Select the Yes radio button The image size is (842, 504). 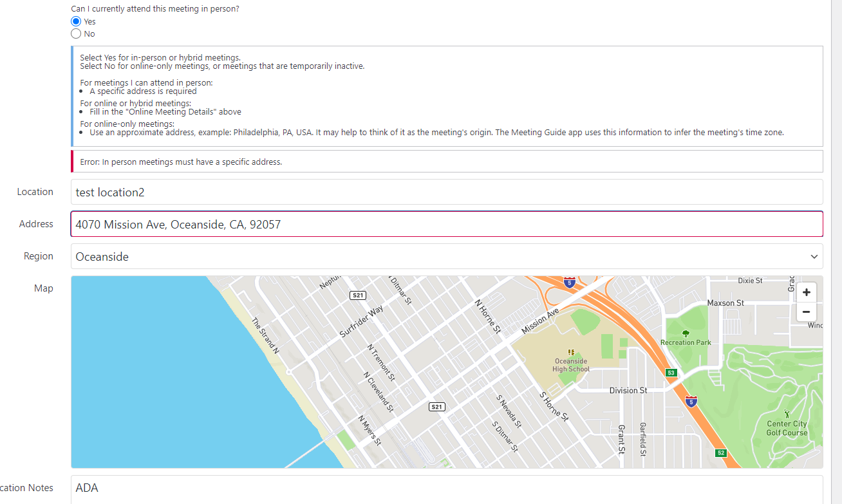point(76,21)
